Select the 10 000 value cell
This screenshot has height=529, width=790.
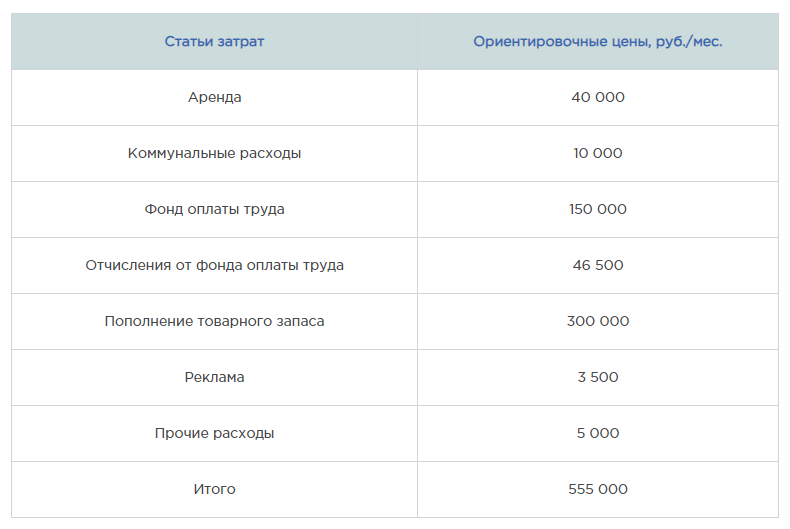598,154
